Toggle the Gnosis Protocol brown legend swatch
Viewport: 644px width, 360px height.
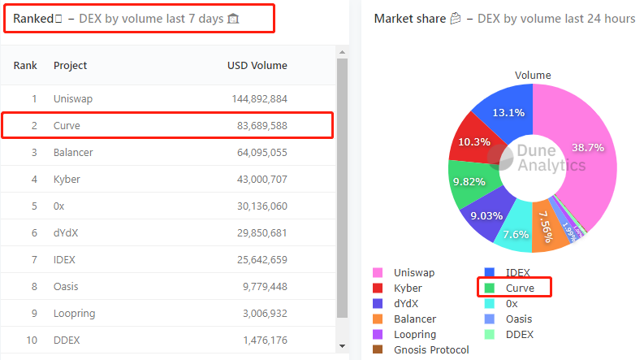[378, 349]
